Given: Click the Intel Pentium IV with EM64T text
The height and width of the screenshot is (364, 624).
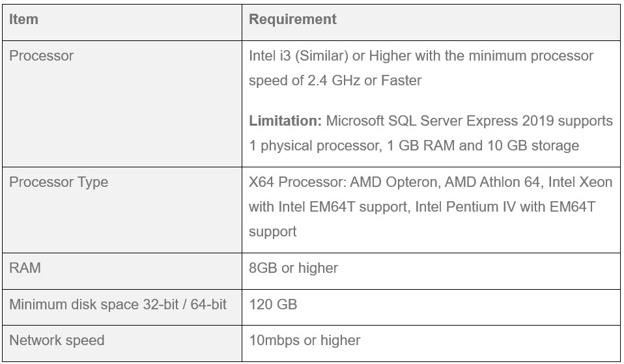Looking at the screenshot, I should pyautogui.click(x=505, y=207).
